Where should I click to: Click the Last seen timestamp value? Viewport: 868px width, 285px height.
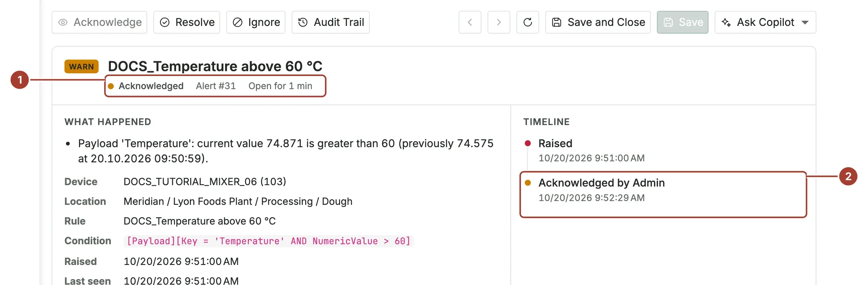click(181, 281)
